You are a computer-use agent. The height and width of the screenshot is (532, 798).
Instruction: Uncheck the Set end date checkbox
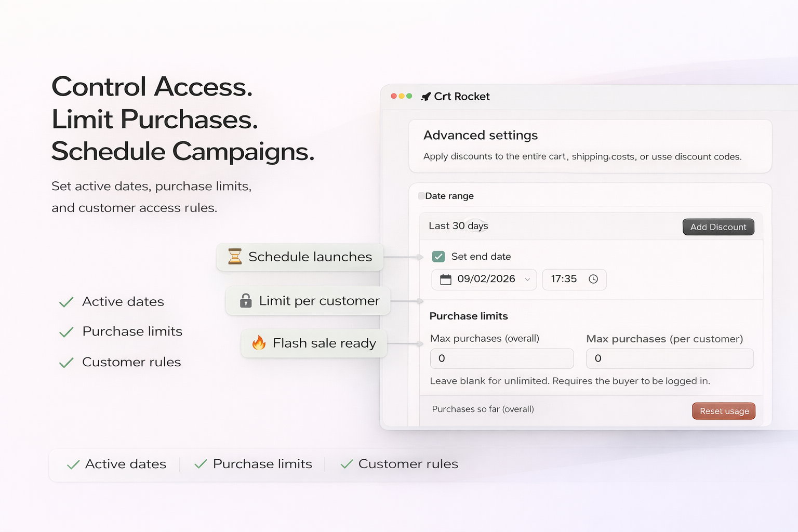[x=438, y=257]
